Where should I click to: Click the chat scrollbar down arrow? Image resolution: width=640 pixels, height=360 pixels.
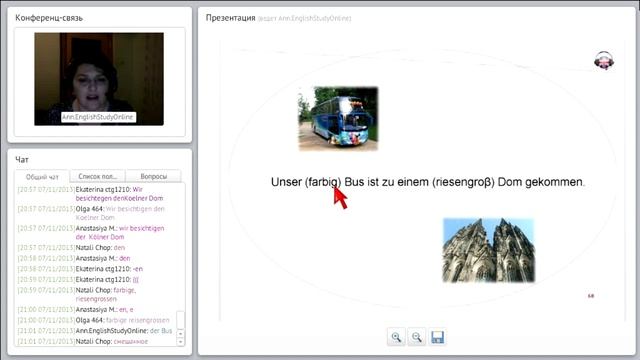[180, 342]
